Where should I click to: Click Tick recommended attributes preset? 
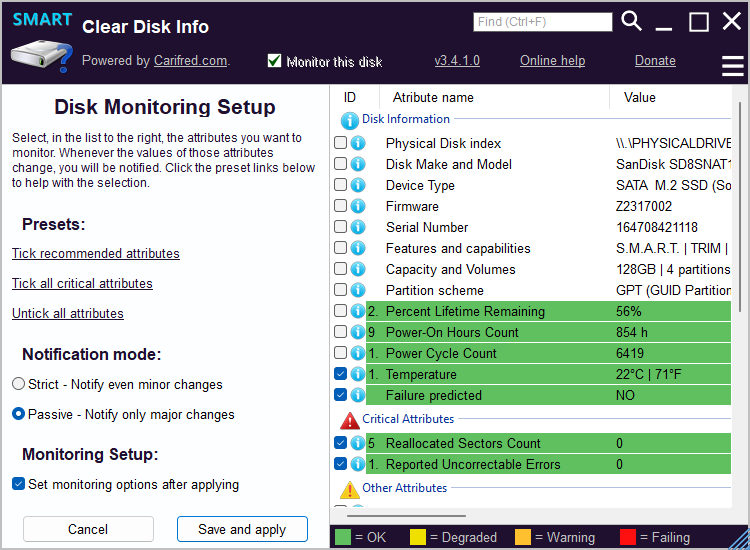pyautogui.click(x=96, y=253)
